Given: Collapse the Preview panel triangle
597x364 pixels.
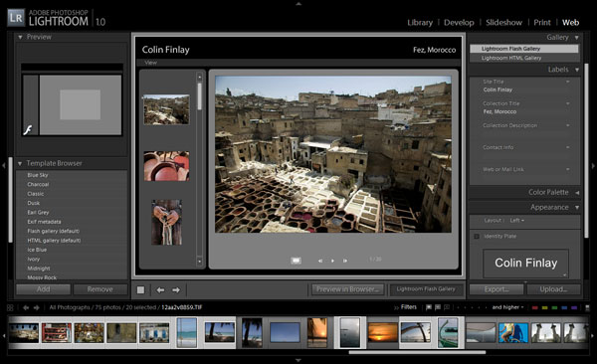Looking at the screenshot, I should [x=20, y=38].
